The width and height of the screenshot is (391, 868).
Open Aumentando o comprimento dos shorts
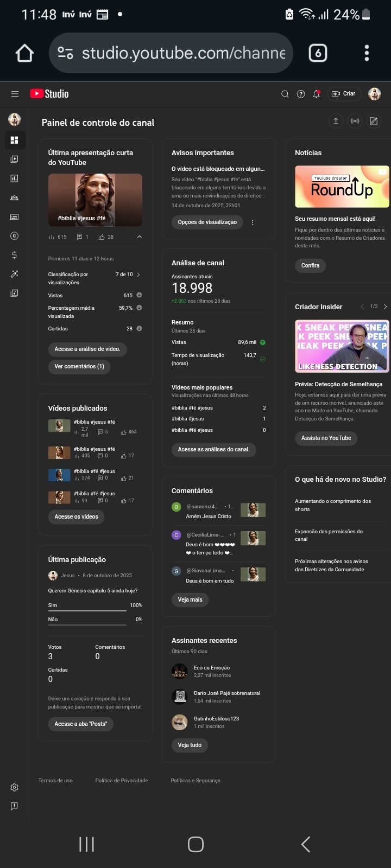[333, 505]
